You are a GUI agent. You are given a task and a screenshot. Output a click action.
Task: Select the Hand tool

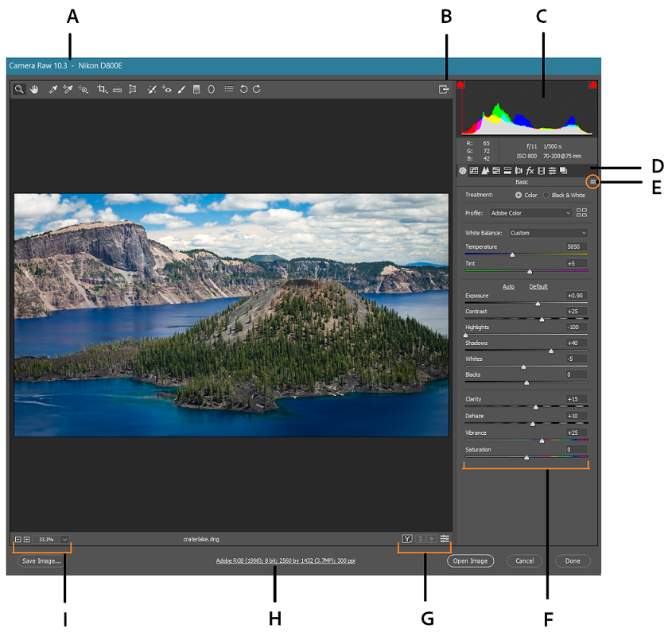pos(34,89)
